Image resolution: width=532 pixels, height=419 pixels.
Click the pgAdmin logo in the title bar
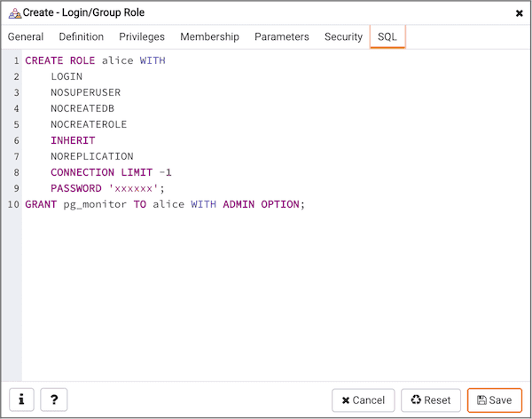14,13
